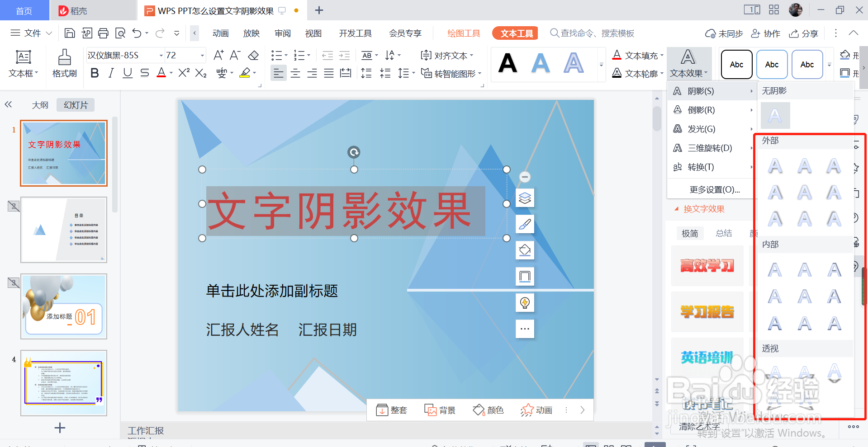Switch to the 大纲 outline tab
This screenshot has height=447, width=868.
(x=40, y=105)
